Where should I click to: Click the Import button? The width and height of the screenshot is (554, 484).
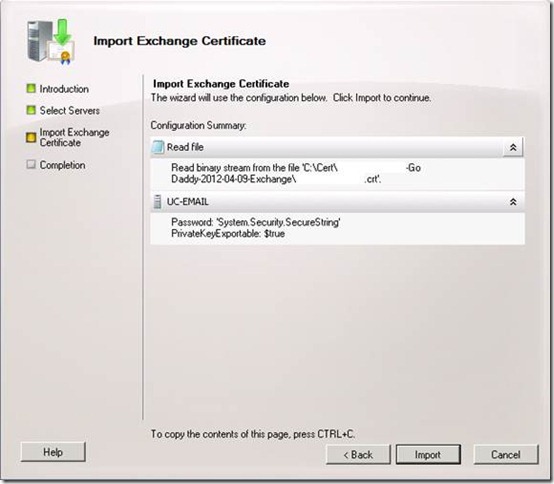[x=428, y=454]
